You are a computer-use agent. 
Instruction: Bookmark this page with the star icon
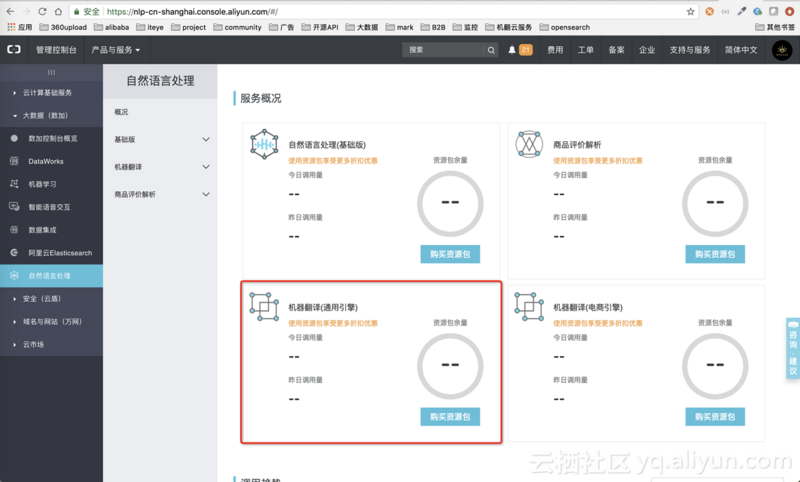click(690, 11)
